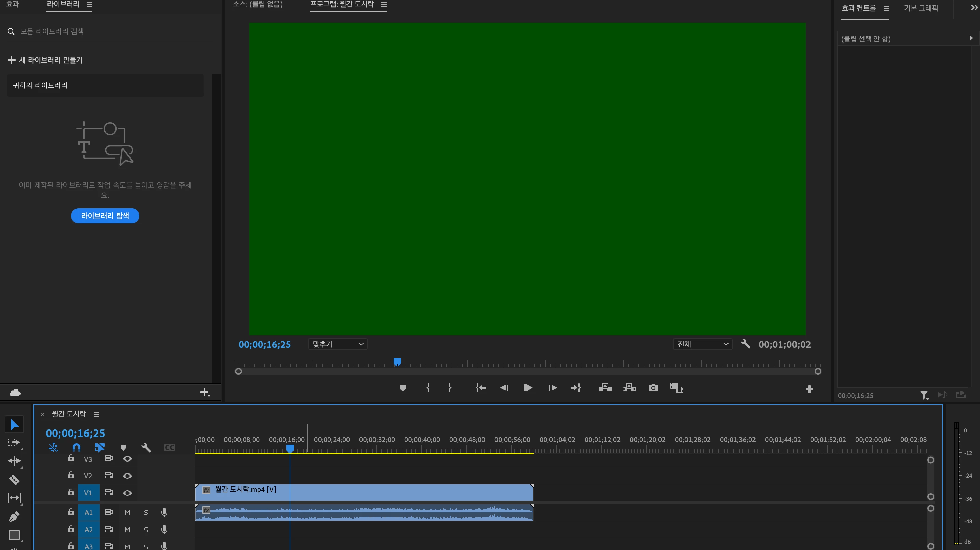Mute audio track A1
This screenshot has height=550, width=980.
127,513
